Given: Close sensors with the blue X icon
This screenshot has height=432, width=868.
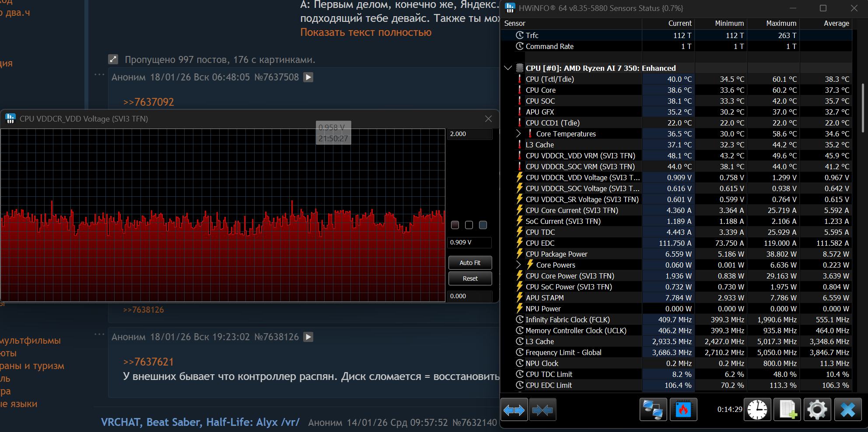Looking at the screenshot, I should (x=848, y=410).
